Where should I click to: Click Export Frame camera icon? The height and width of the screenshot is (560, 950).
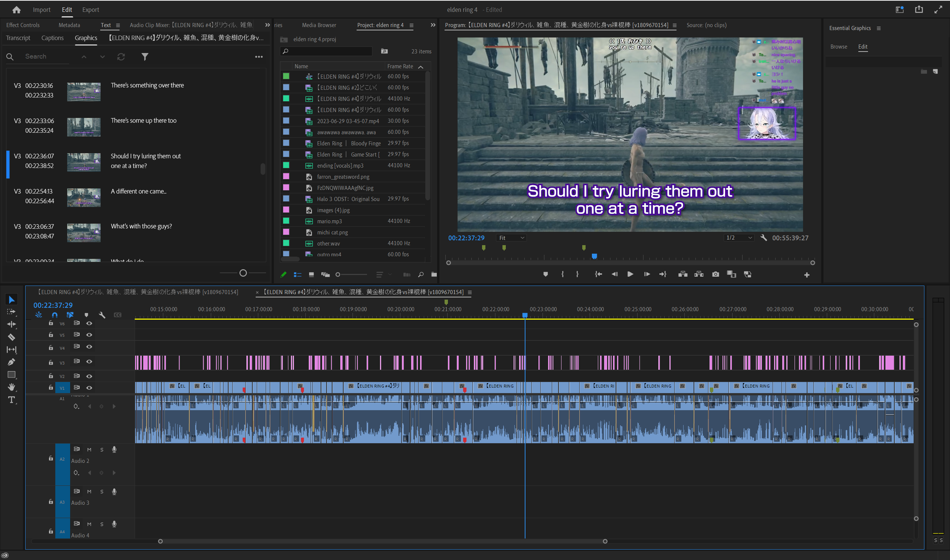pyautogui.click(x=715, y=274)
